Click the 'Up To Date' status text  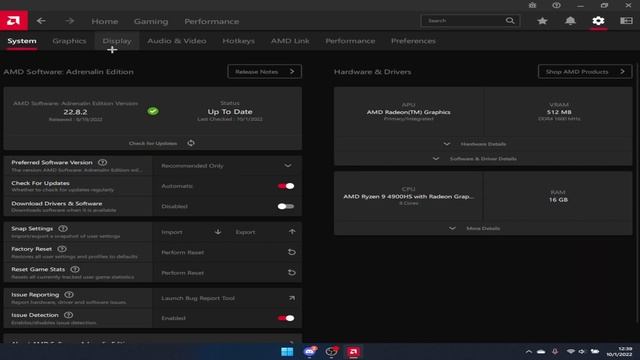tap(230, 111)
